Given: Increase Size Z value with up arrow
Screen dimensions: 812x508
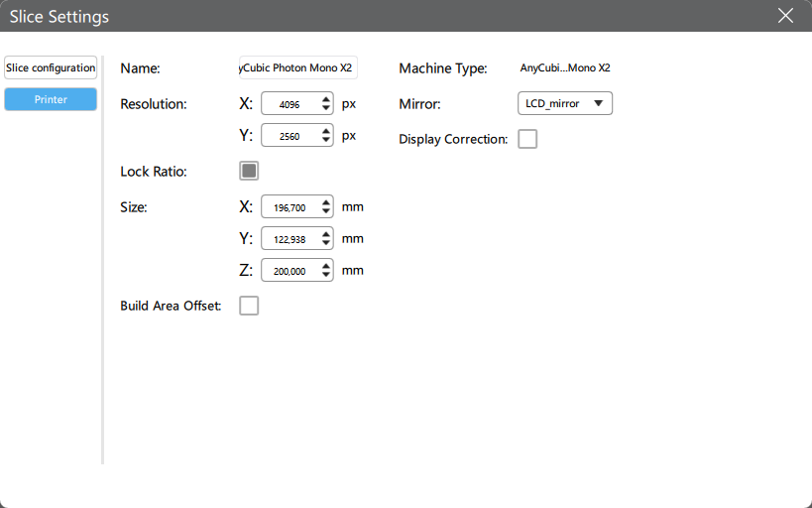Looking at the screenshot, I should point(327,265).
